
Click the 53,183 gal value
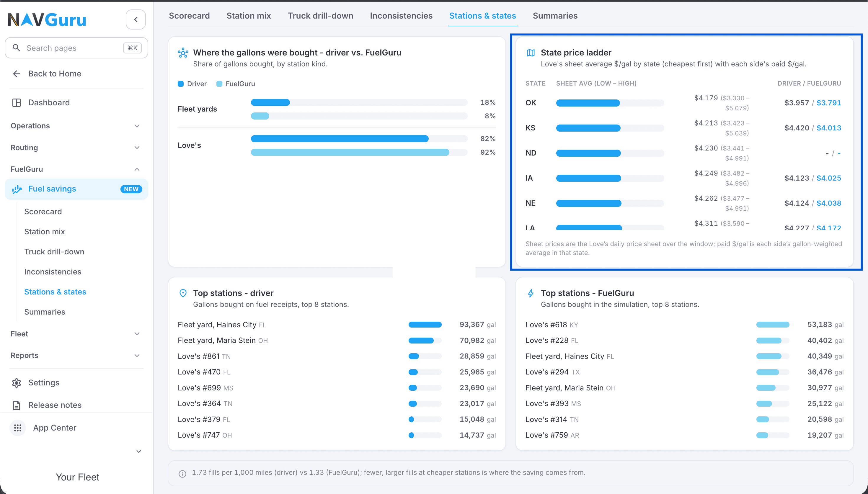point(825,325)
